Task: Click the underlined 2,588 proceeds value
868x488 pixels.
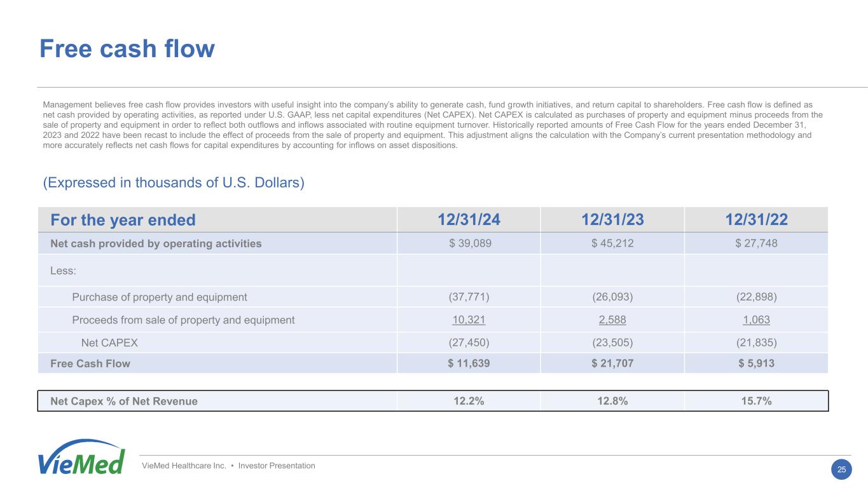Action: (612, 320)
